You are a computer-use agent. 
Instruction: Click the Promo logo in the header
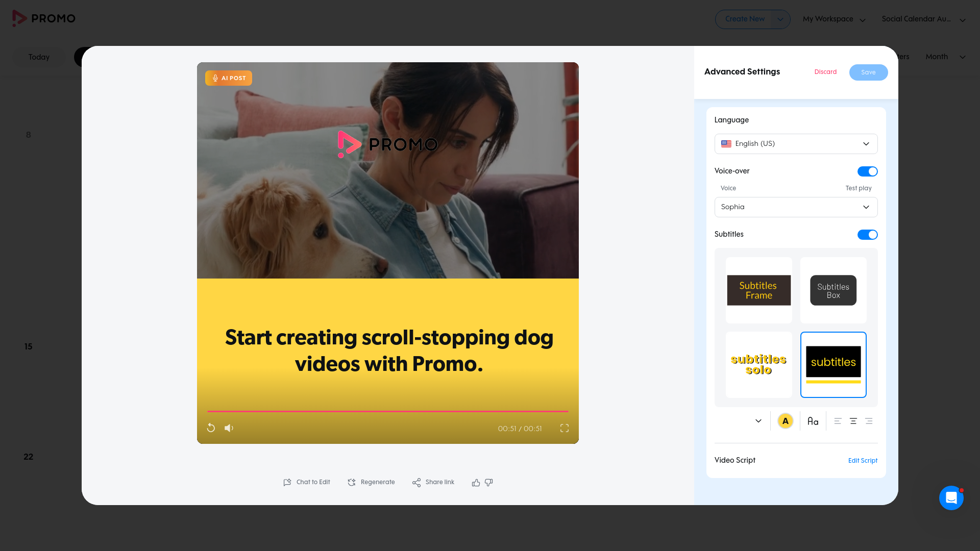(44, 18)
